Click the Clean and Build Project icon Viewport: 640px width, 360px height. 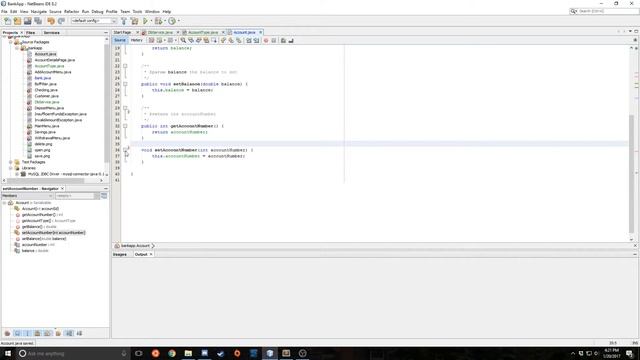pos(134,21)
